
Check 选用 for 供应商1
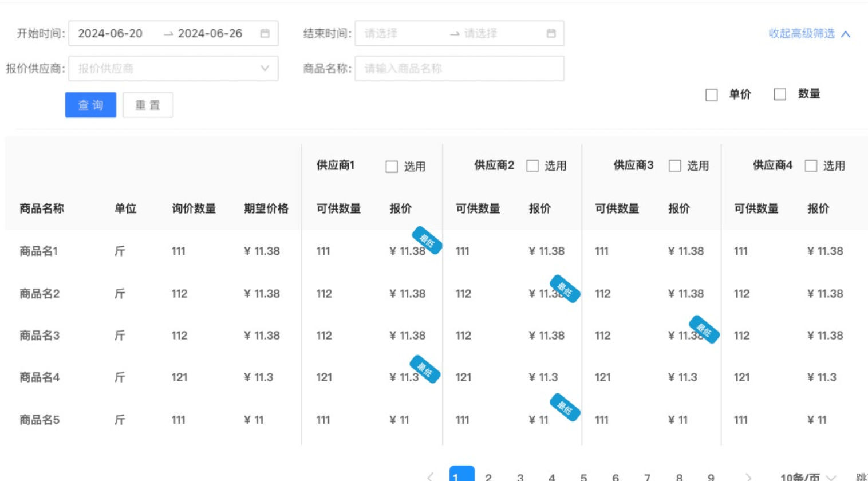[x=392, y=167]
